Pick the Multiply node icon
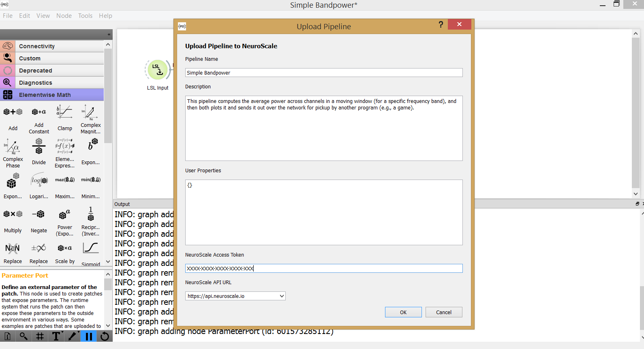The width and height of the screenshot is (644, 349). tap(13, 214)
